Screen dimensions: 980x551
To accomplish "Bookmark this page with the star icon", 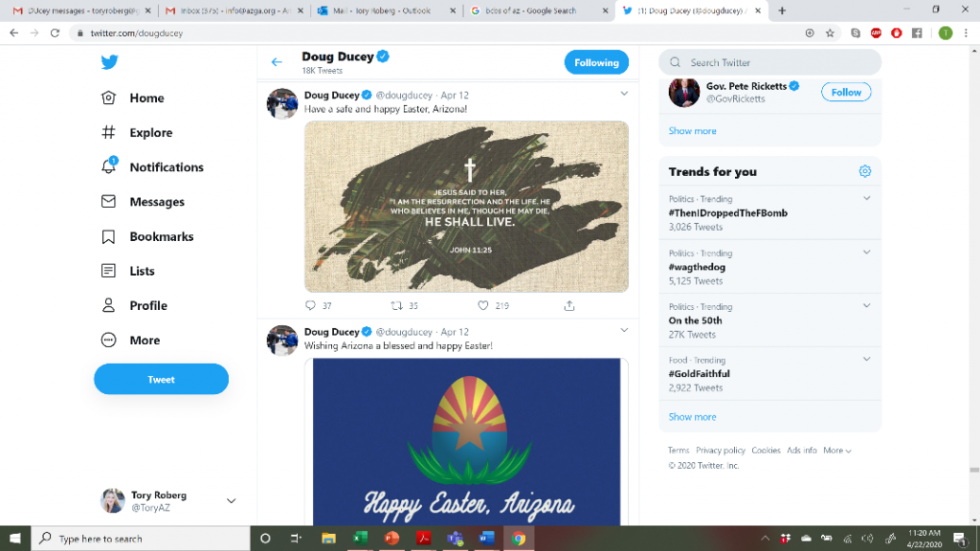I will click(x=830, y=33).
